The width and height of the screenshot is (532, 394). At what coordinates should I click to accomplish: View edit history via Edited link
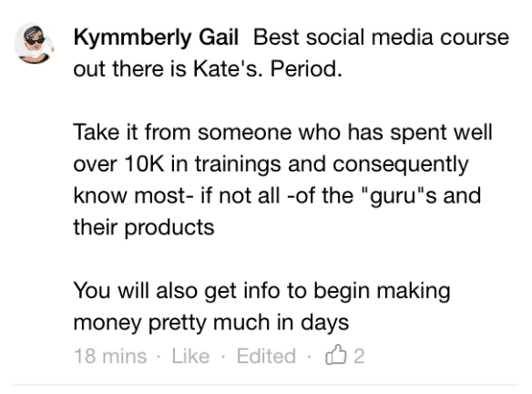coord(266,356)
